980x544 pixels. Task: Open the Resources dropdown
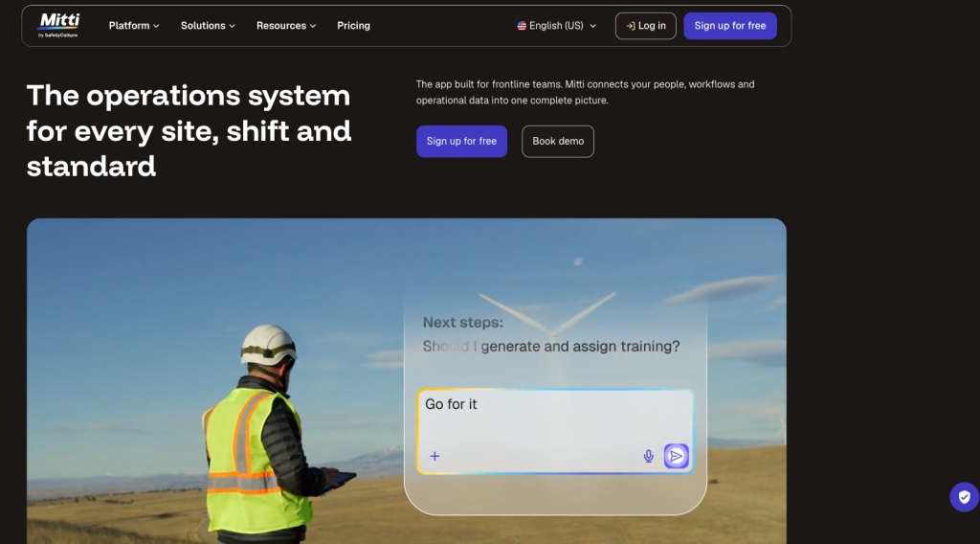[285, 26]
